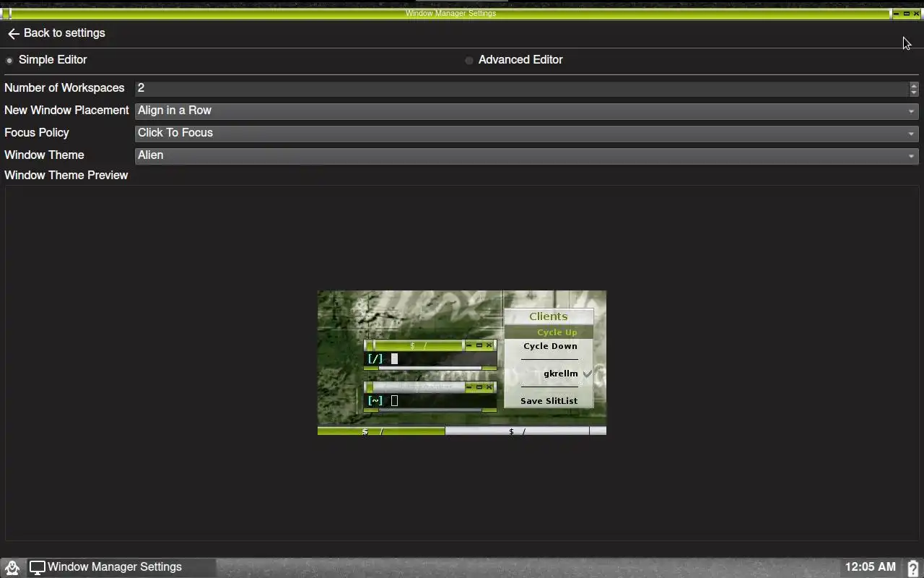Click the 'Number of Workspaces' label
Image resolution: width=924 pixels, height=578 pixels.
tap(64, 88)
